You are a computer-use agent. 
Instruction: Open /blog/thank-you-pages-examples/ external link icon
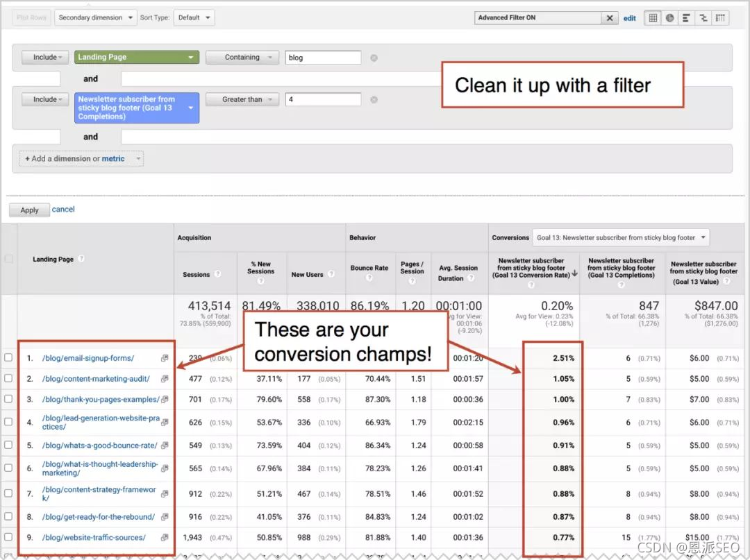(x=165, y=399)
